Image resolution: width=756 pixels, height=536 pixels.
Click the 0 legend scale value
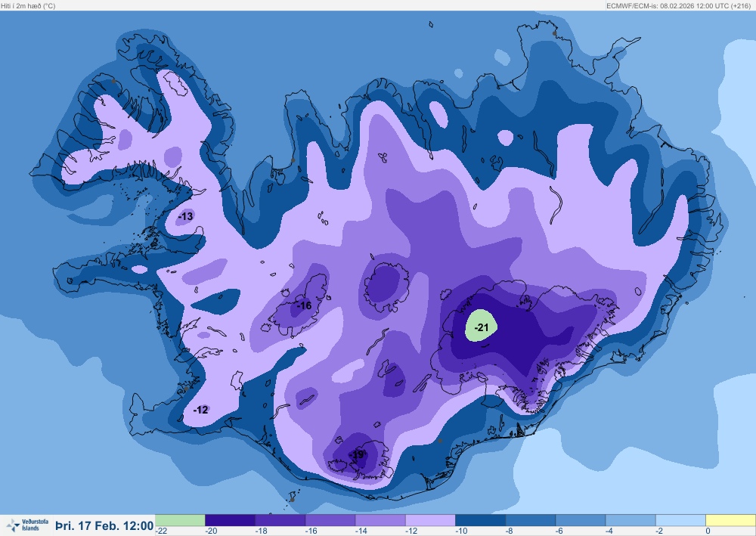(x=708, y=531)
